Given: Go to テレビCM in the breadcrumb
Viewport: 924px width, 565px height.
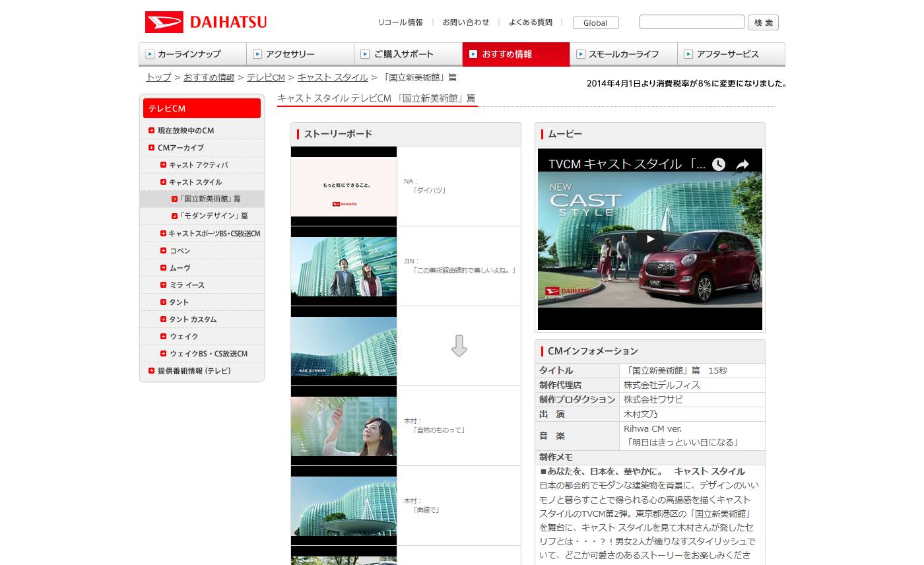Looking at the screenshot, I should click(x=266, y=77).
